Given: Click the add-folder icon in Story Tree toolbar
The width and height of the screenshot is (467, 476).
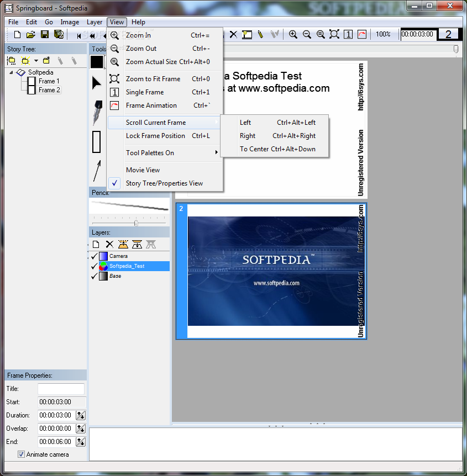Looking at the screenshot, I should tap(46, 60).
